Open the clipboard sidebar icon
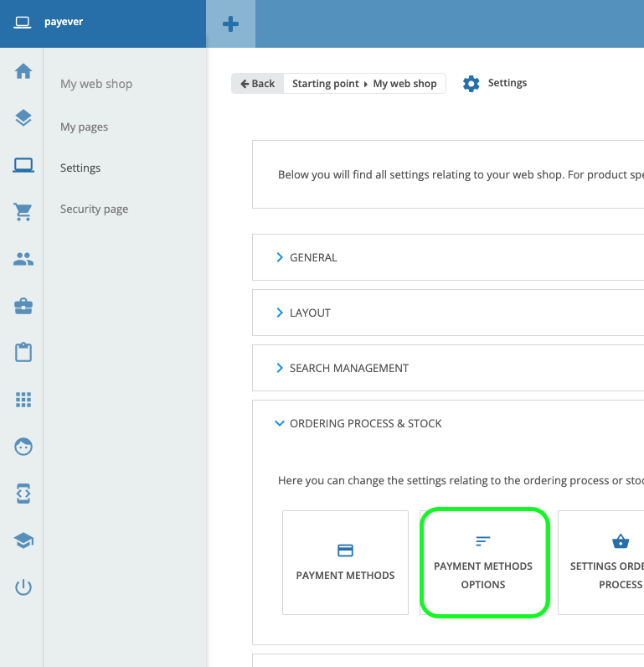Image resolution: width=644 pixels, height=667 pixels. [x=23, y=352]
